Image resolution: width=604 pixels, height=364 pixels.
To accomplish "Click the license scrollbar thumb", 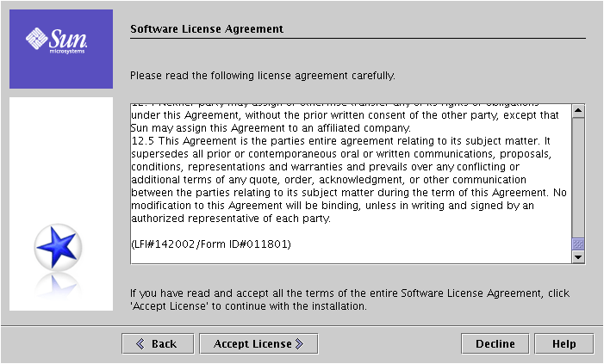I will 578,244.
